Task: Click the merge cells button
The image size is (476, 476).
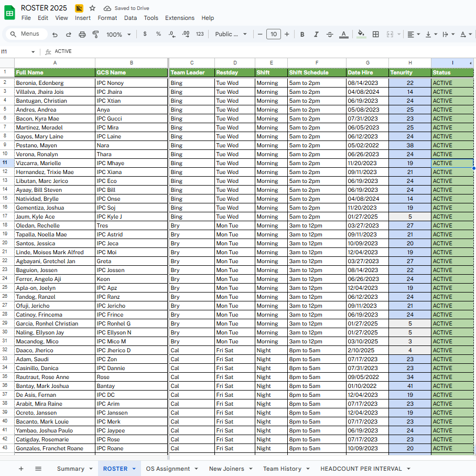Action: [x=390, y=34]
